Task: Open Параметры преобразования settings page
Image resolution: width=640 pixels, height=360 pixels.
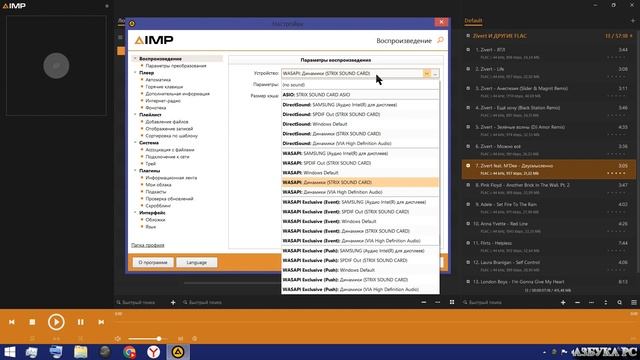Action: click(176, 66)
